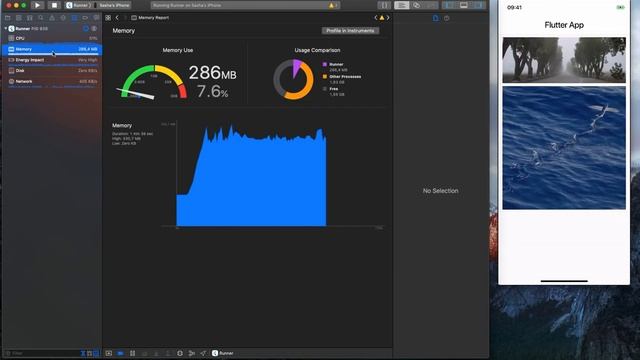Viewport: 640px width, 360px height.
Task: Toggle the debug area visibility
Action: click(464, 5)
